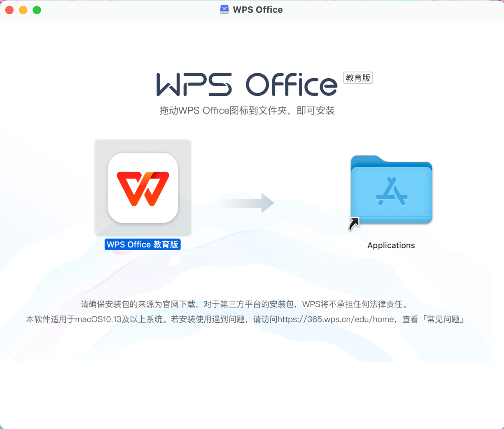
Task: Click the WPS Office window title text
Action: click(258, 10)
